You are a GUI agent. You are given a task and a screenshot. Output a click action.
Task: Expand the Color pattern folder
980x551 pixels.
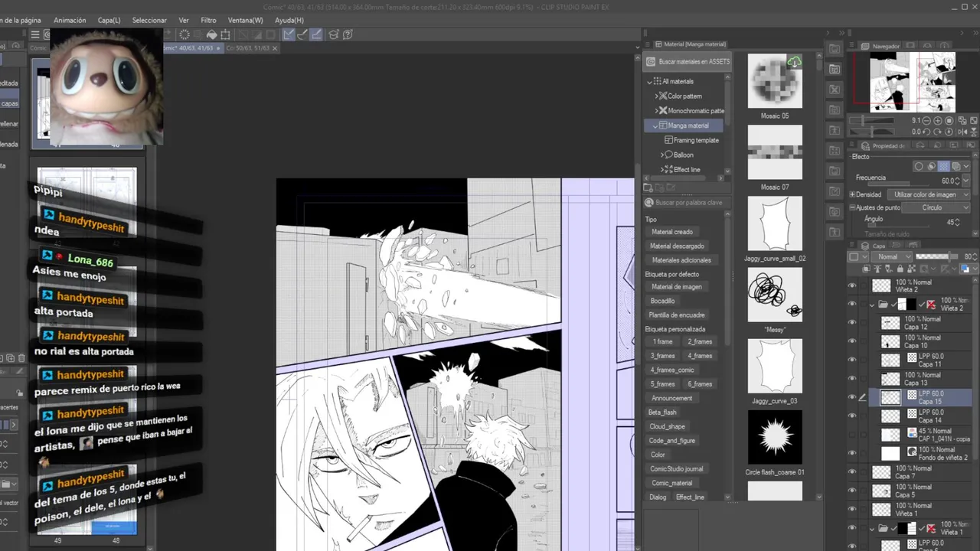657,96
